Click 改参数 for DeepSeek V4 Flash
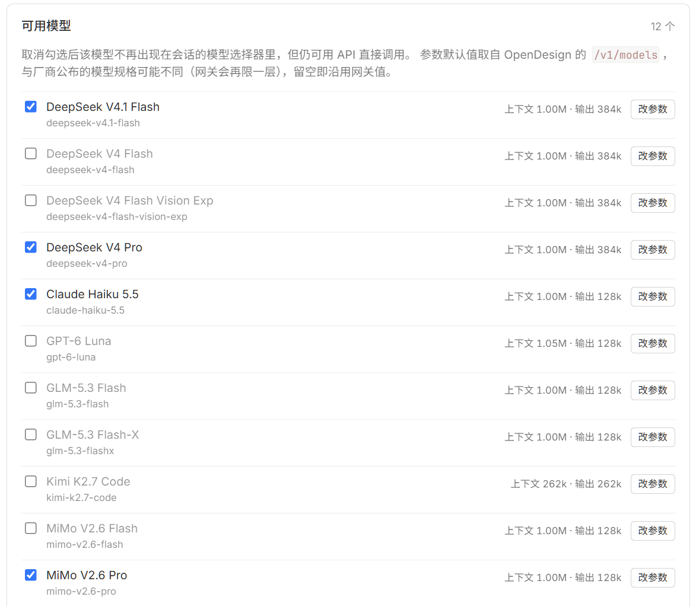 [653, 156]
